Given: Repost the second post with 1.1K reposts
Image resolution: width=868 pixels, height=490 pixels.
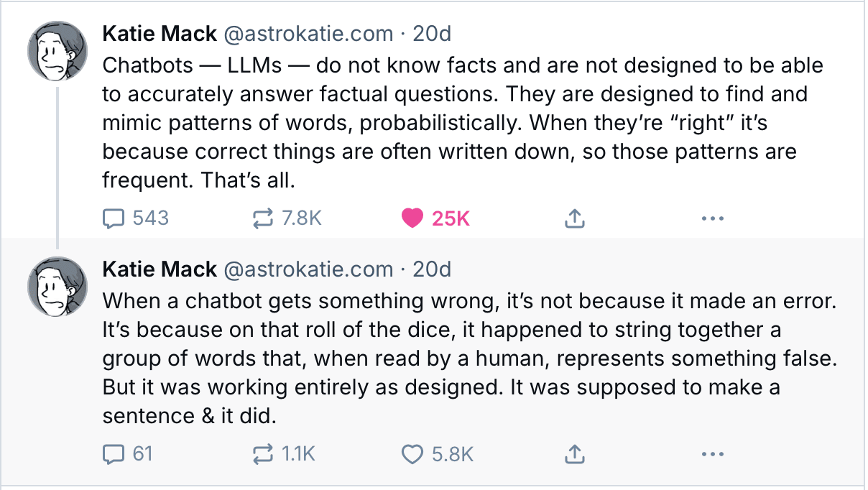Looking at the screenshot, I should [x=284, y=453].
